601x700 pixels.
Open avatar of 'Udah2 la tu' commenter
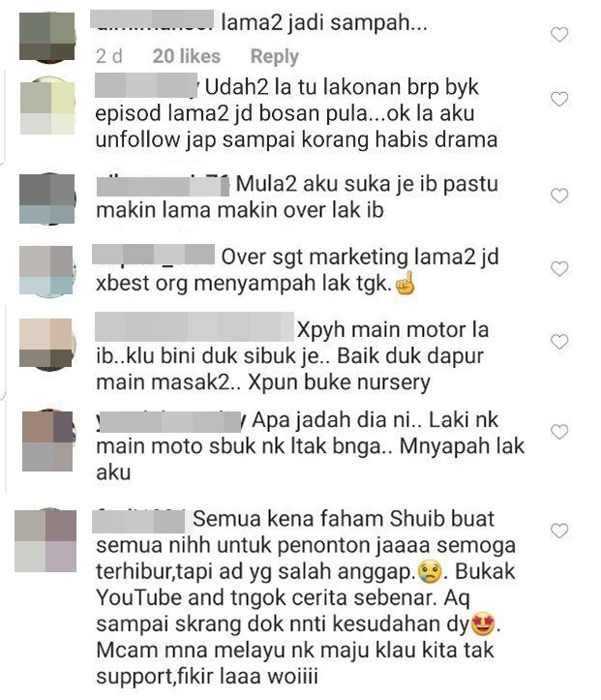coord(47,107)
